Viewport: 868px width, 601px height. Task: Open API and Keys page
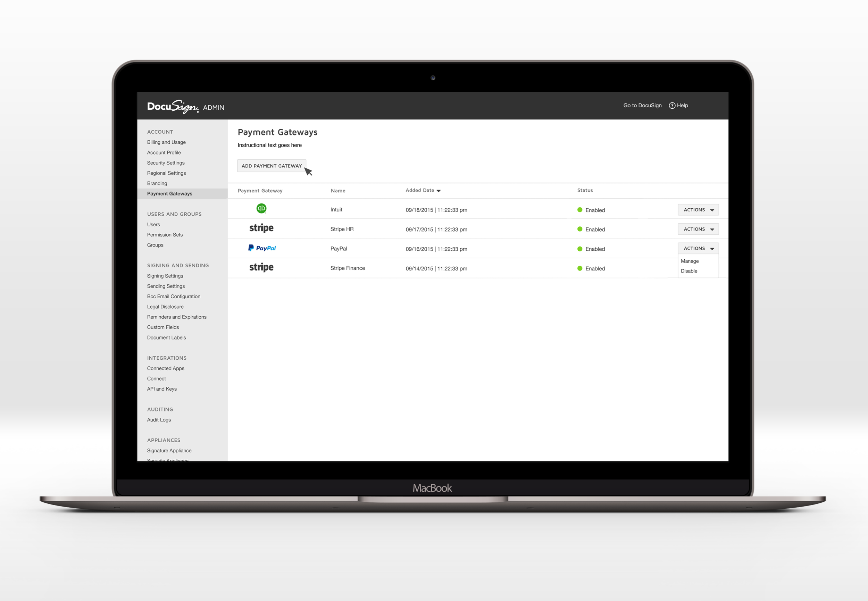(x=162, y=389)
